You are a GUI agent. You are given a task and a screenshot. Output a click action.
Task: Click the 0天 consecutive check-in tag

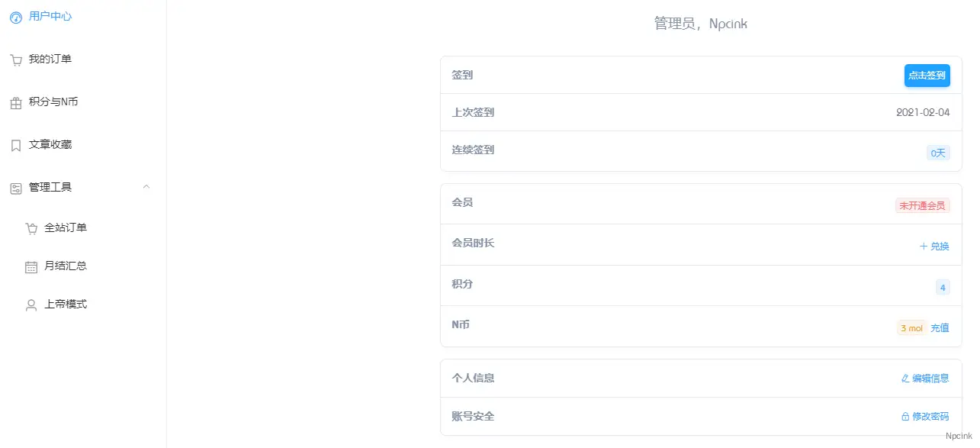[x=938, y=153]
